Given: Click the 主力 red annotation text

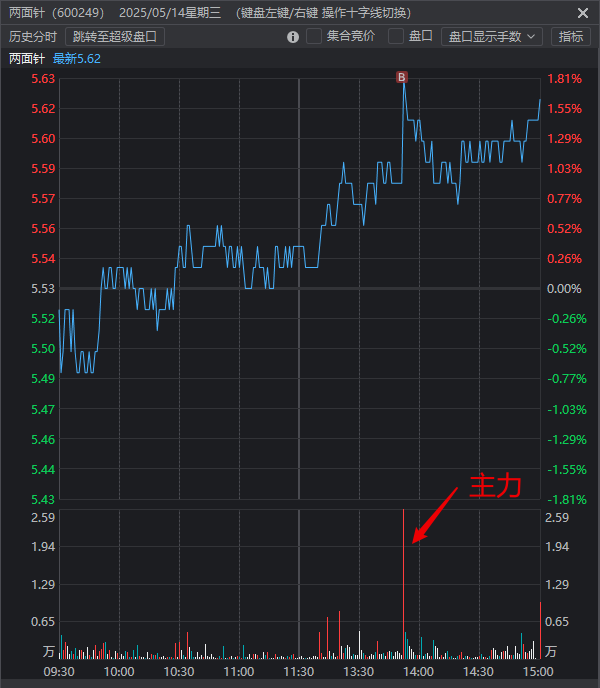Looking at the screenshot, I should coord(496,487).
